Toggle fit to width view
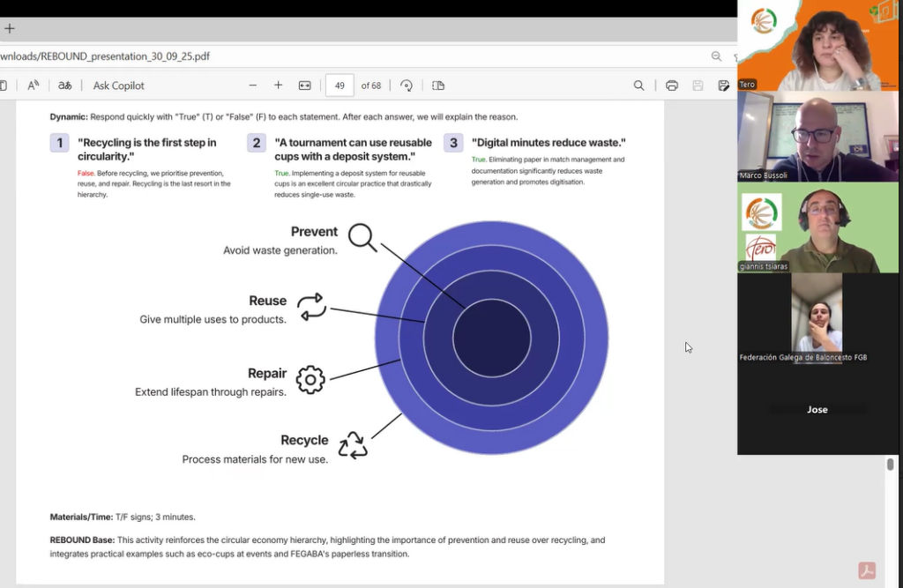 [305, 86]
